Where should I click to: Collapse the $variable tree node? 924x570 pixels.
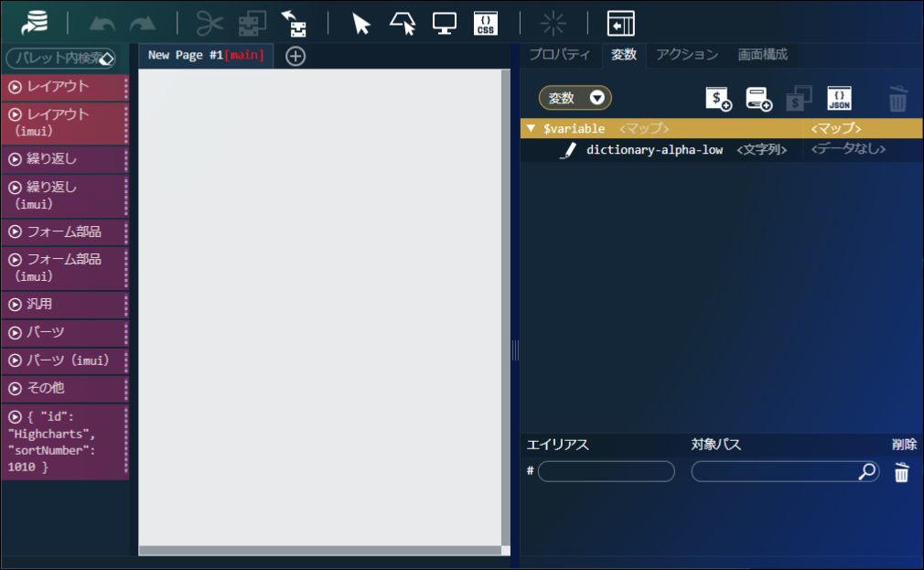(x=531, y=128)
